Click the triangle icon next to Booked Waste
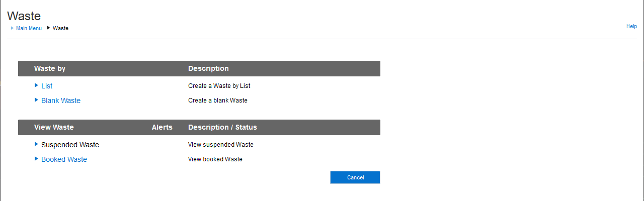Image resolution: width=644 pixels, height=201 pixels. coord(36,159)
